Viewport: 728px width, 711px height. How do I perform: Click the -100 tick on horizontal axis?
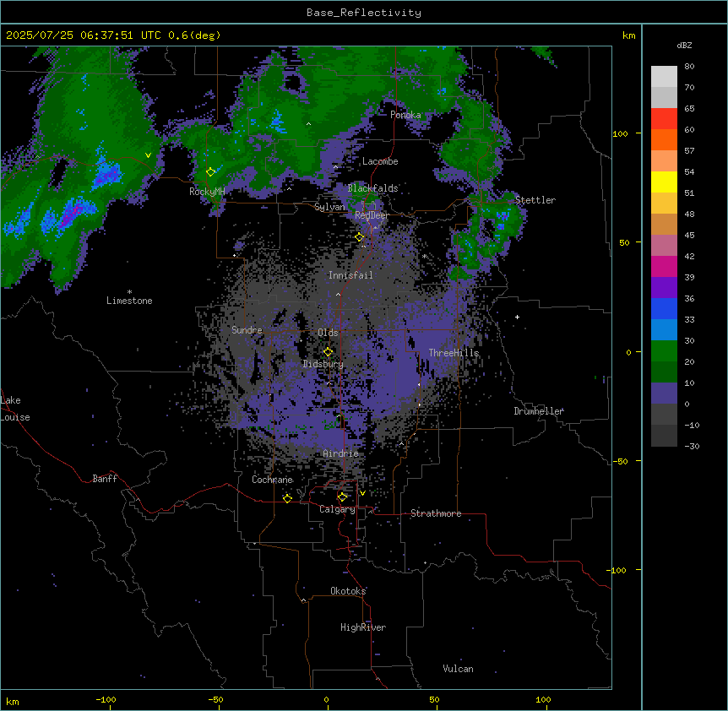pos(106,699)
